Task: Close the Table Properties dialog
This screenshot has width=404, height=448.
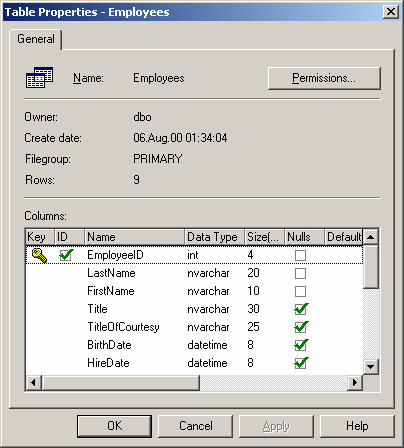Action: point(390,12)
